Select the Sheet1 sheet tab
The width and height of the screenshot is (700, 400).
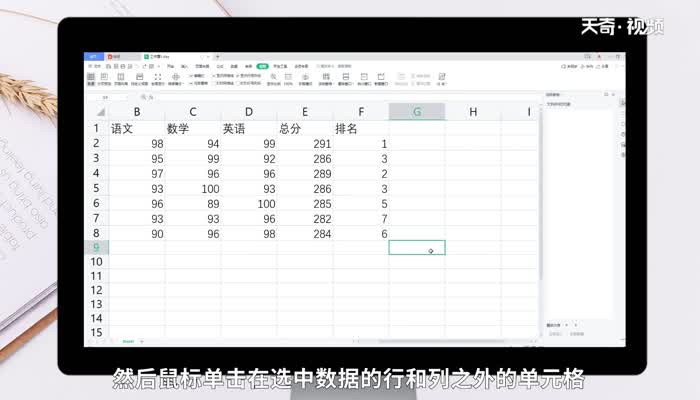pyautogui.click(x=128, y=342)
